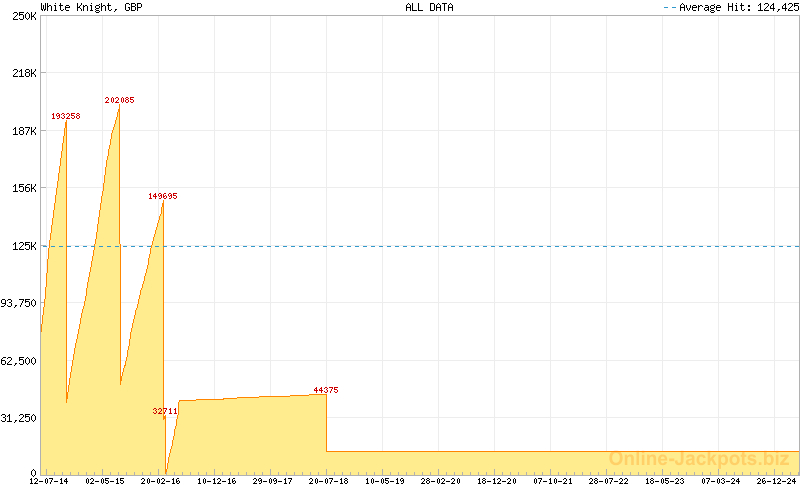Select the 07-10-21 date marker
The width and height of the screenshot is (800, 490).
pos(552,481)
